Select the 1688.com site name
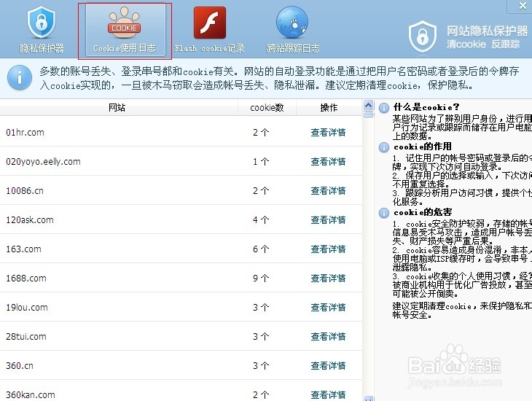Screen dimensions: 532x401 click(26, 279)
